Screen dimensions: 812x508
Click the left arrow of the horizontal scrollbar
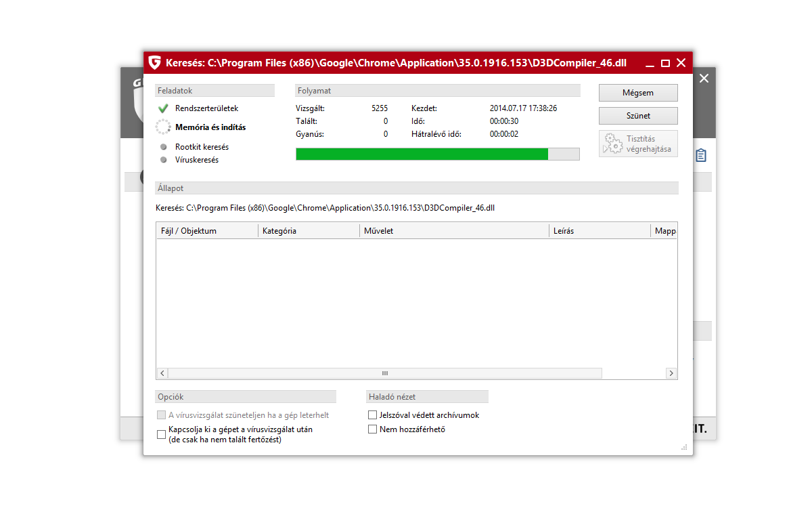(x=162, y=373)
